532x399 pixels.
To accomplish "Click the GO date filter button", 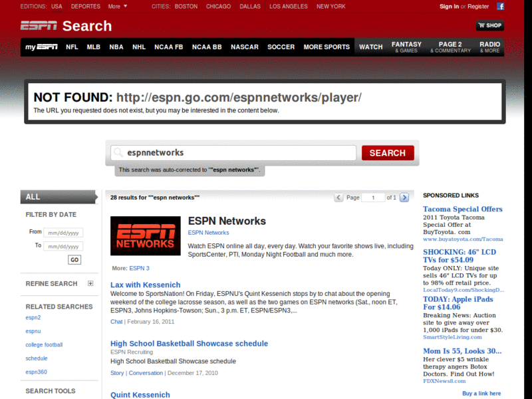I will click(74, 260).
